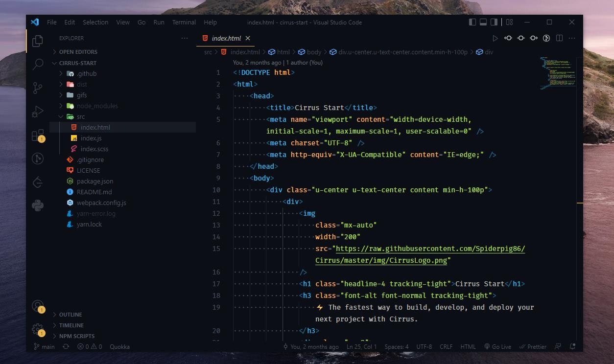614x364 pixels.
Task: Expand the dist folder
Action: tap(123, 84)
